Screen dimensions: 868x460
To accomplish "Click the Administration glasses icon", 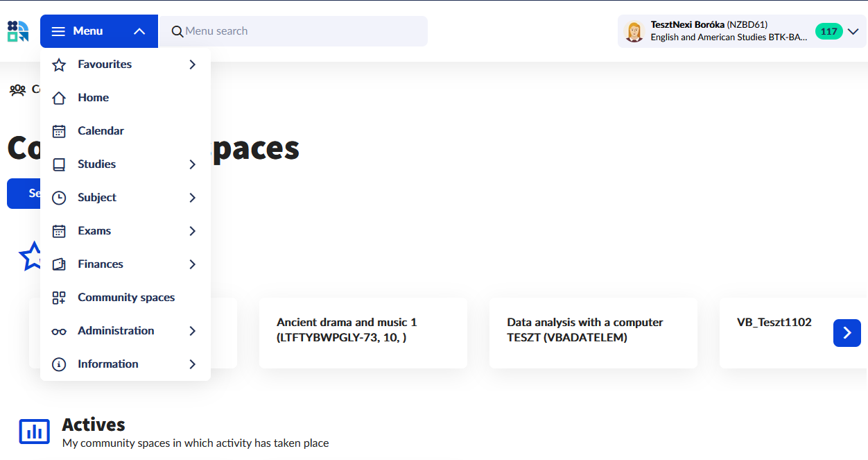I will click(59, 331).
